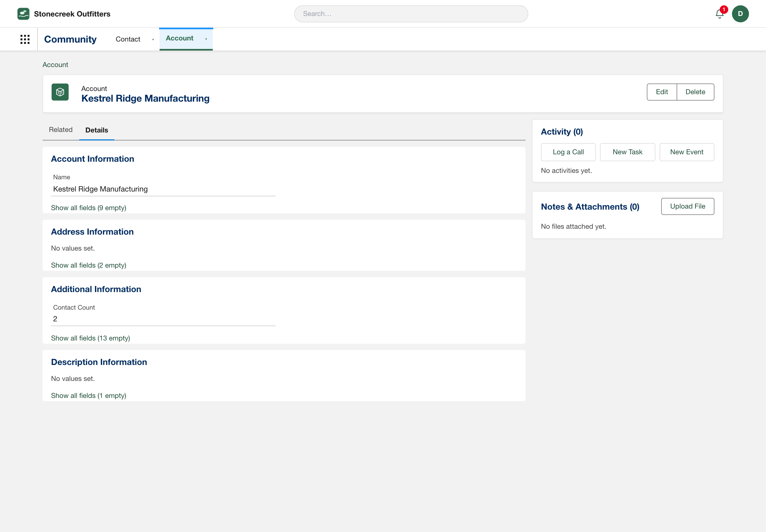Click Log a Call

568,152
